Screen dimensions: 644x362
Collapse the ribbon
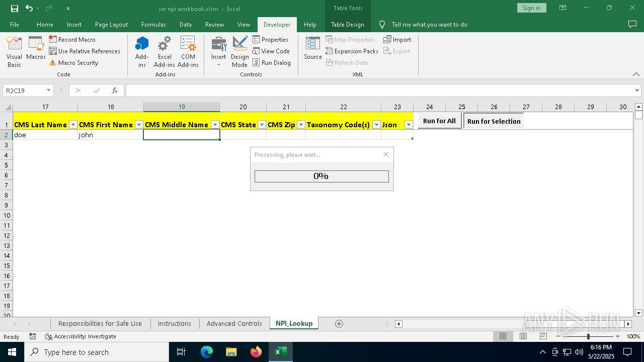point(636,74)
